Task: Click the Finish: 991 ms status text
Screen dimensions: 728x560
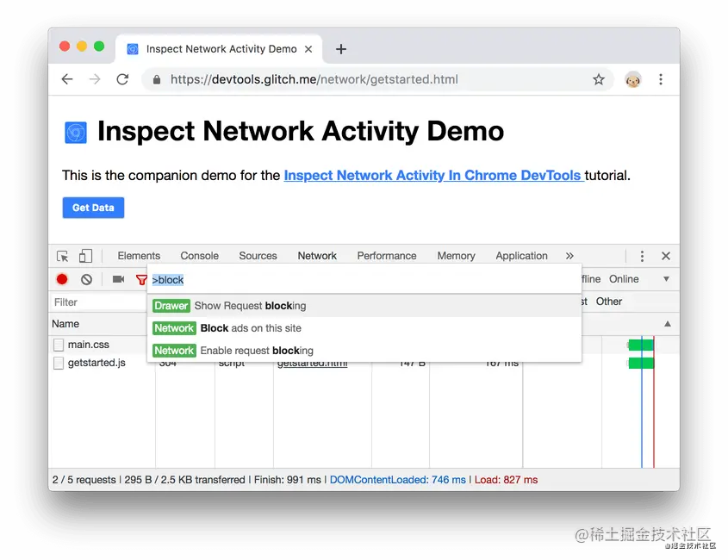Action: (288, 480)
